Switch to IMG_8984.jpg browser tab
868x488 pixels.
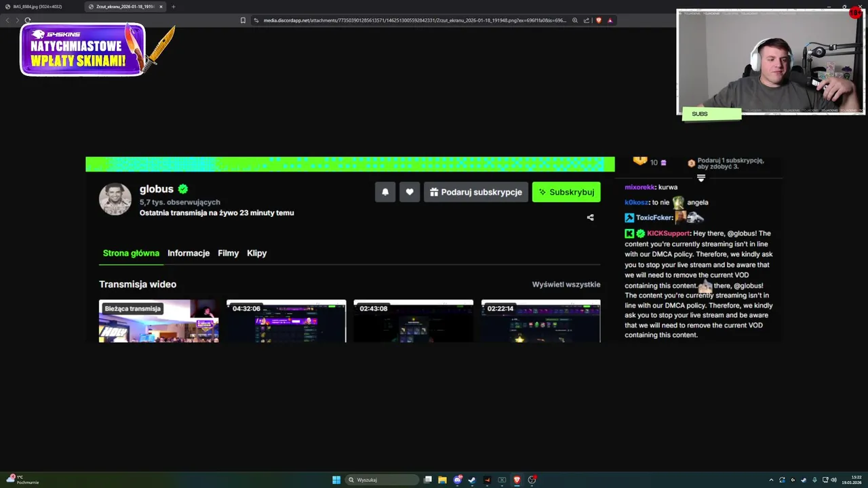coord(41,7)
